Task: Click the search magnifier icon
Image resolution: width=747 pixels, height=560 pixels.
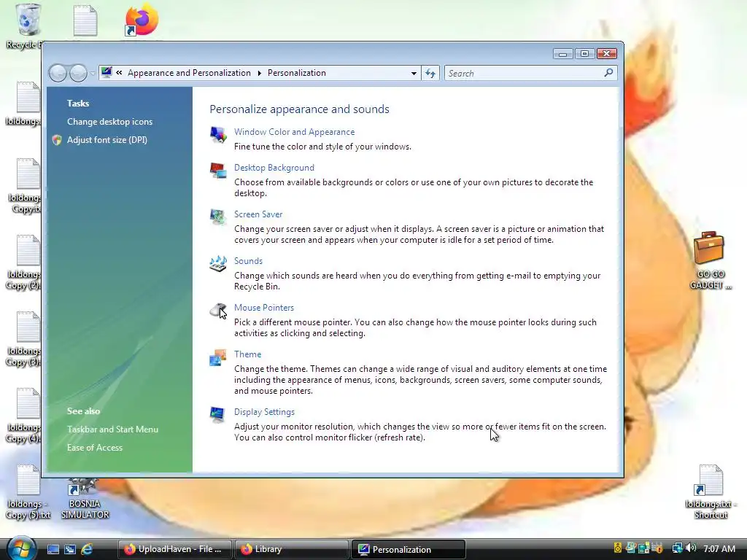Action: (x=608, y=73)
